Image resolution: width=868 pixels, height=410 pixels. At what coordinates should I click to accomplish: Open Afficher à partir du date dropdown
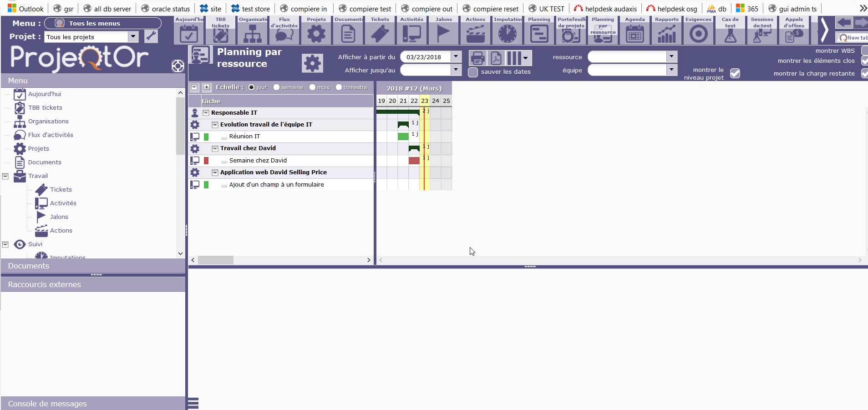pos(456,57)
